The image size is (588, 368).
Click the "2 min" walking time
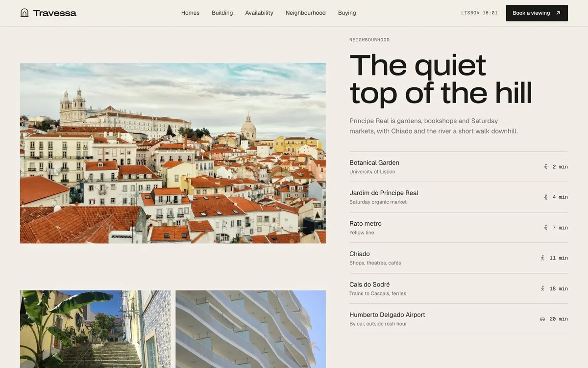pos(560,167)
